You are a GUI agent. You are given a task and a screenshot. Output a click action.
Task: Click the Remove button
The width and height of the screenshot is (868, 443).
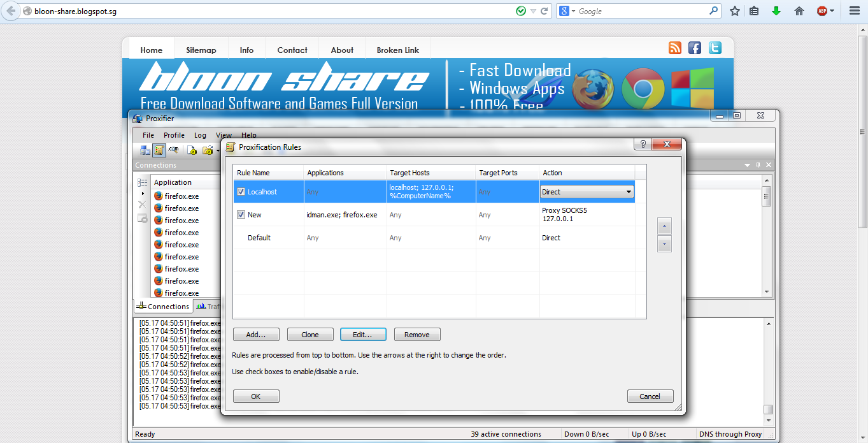[x=417, y=335]
